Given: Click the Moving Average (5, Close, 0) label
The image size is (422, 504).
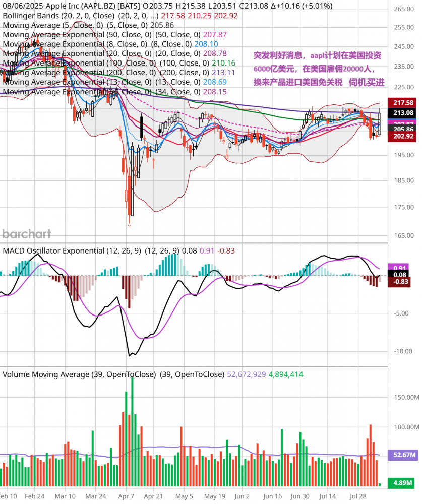Looking at the screenshot, I should click(x=53, y=25).
